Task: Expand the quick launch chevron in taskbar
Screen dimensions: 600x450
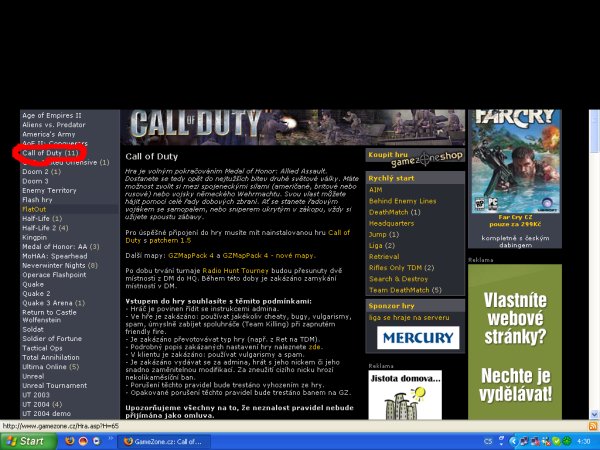Action: point(111,439)
